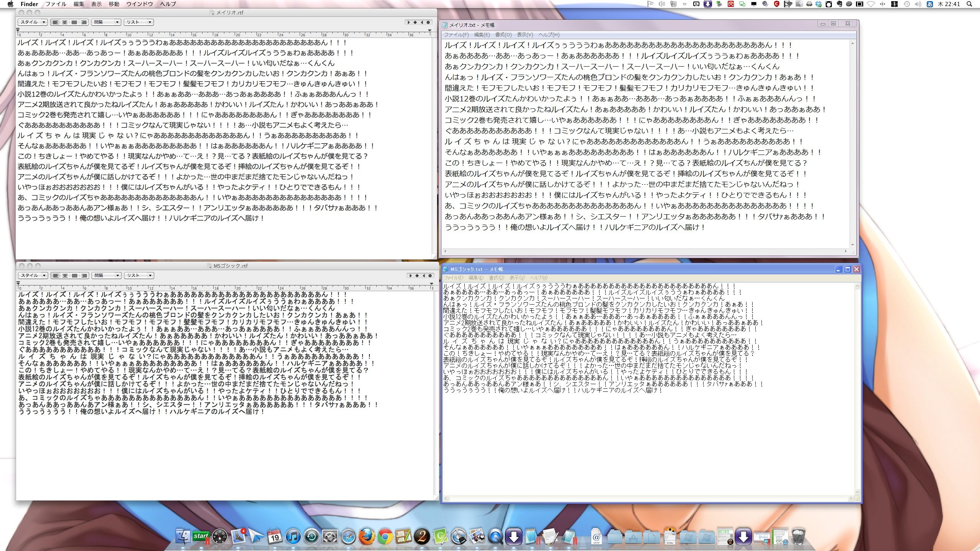Open 書式(O) menu in メイリオ.txt Notepad
The image size is (980, 551).
(x=503, y=35)
